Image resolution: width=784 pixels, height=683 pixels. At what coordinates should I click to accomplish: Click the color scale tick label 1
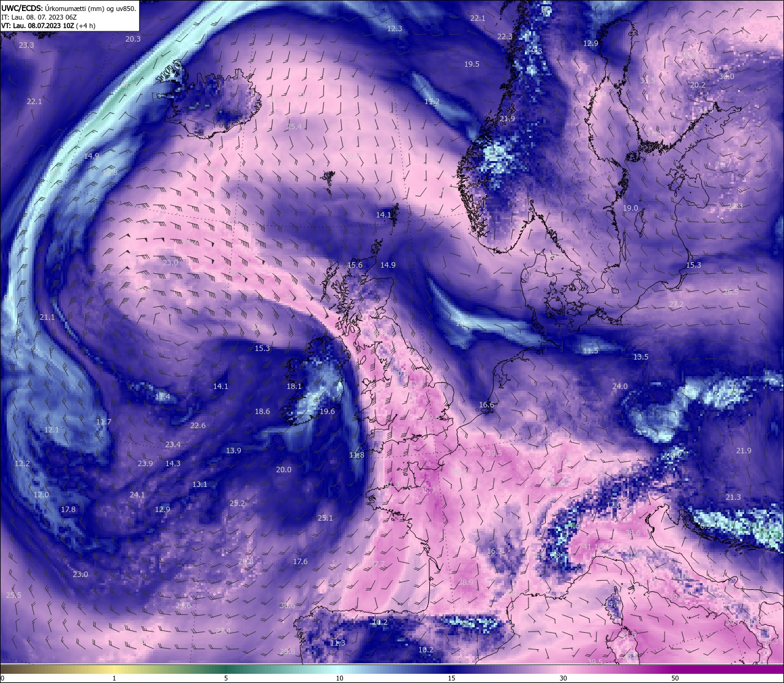(115, 678)
